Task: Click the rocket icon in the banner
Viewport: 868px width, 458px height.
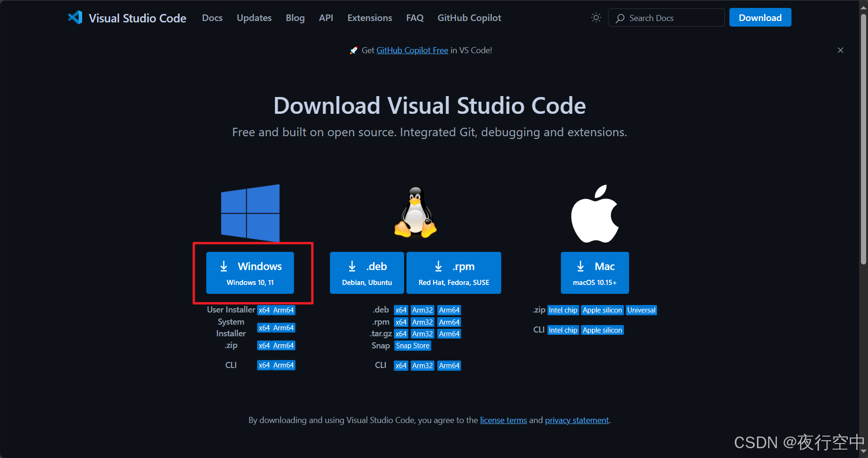Action: [354, 50]
